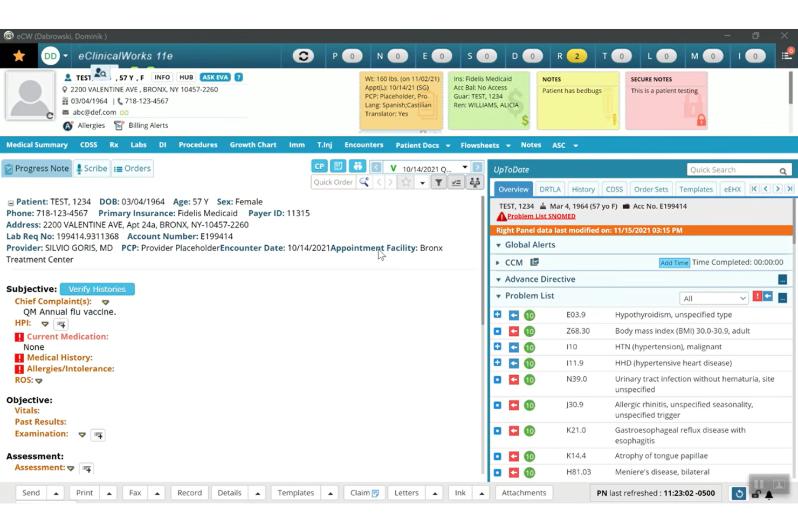Click in the Quick Order field

pos(334,182)
